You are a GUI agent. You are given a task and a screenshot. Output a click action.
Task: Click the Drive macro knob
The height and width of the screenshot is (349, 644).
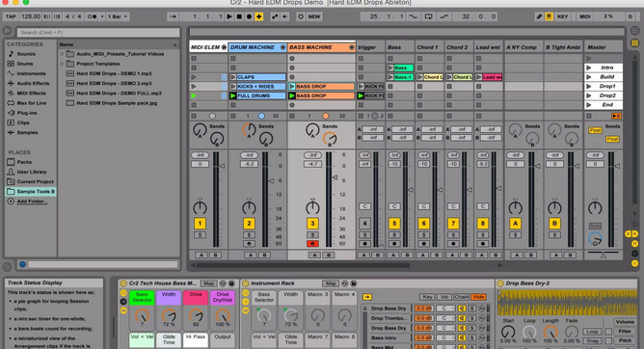[x=196, y=315]
